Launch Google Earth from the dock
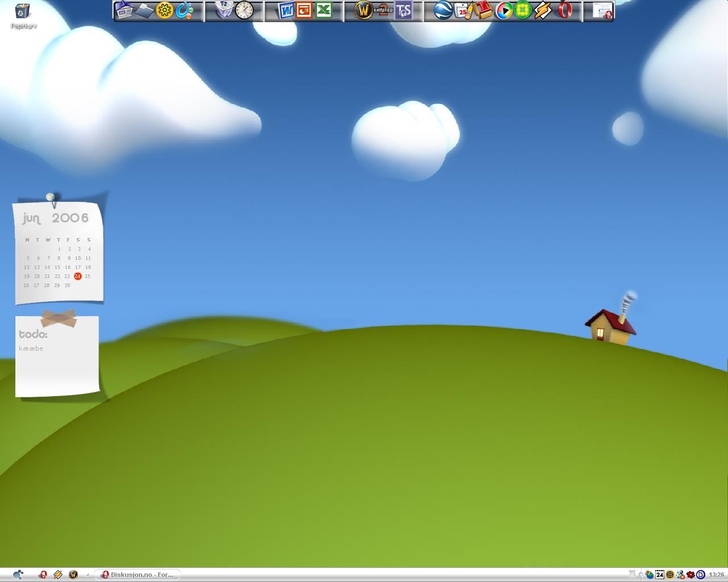This screenshot has height=582, width=728. pyautogui.click(x=442, y=10)
